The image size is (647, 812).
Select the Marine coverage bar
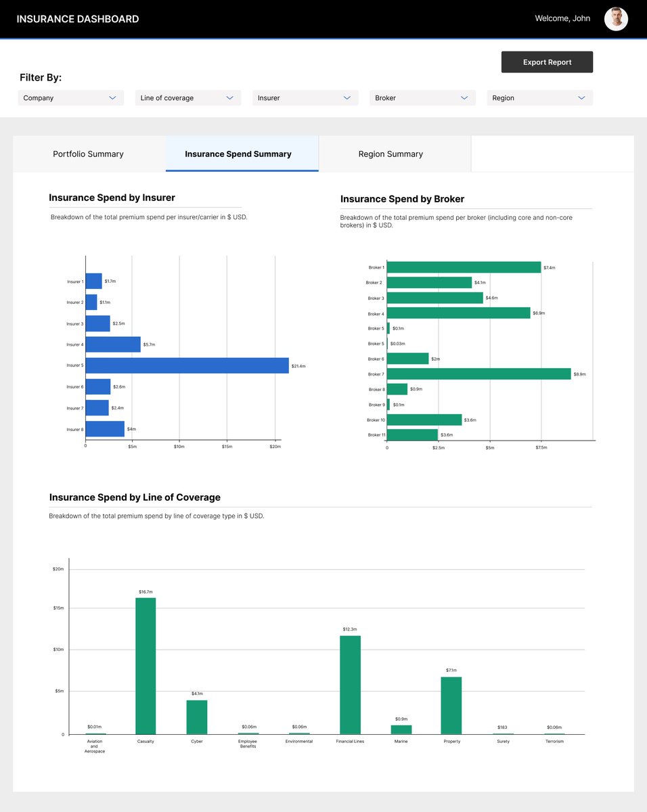pyautogui.click(x=401, y=729)
